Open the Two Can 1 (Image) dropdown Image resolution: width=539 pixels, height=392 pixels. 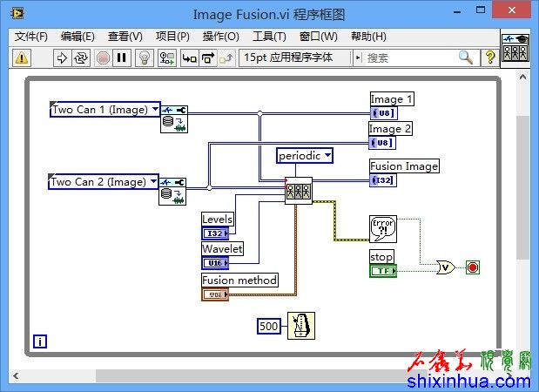(155, 110)
